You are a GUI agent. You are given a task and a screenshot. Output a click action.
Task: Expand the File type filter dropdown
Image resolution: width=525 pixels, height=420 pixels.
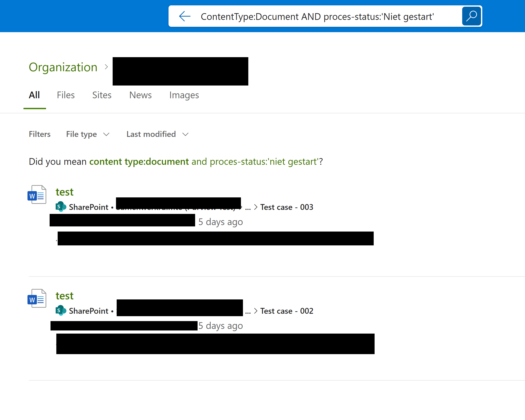88,134
